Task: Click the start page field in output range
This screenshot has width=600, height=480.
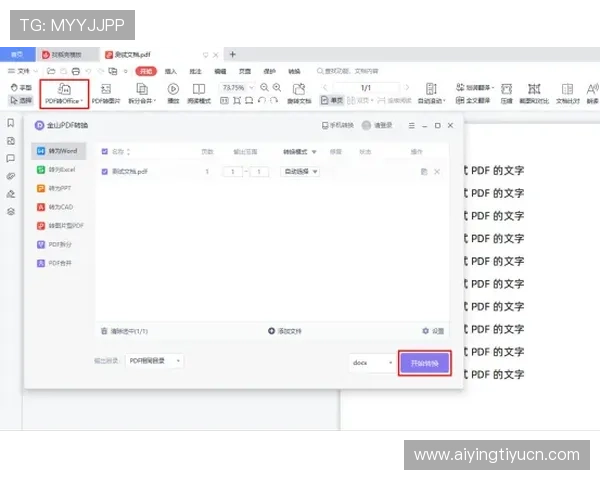Action: tap(233, 171)
